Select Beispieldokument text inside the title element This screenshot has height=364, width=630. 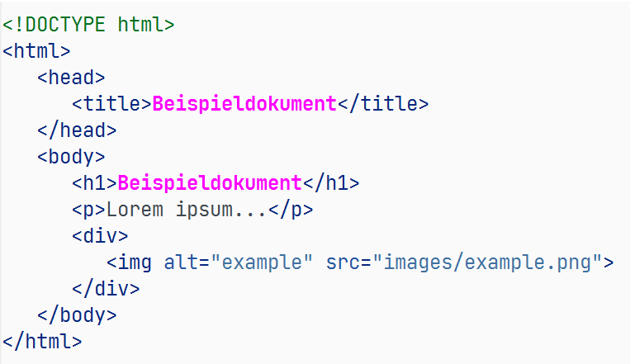pos(245,104)
